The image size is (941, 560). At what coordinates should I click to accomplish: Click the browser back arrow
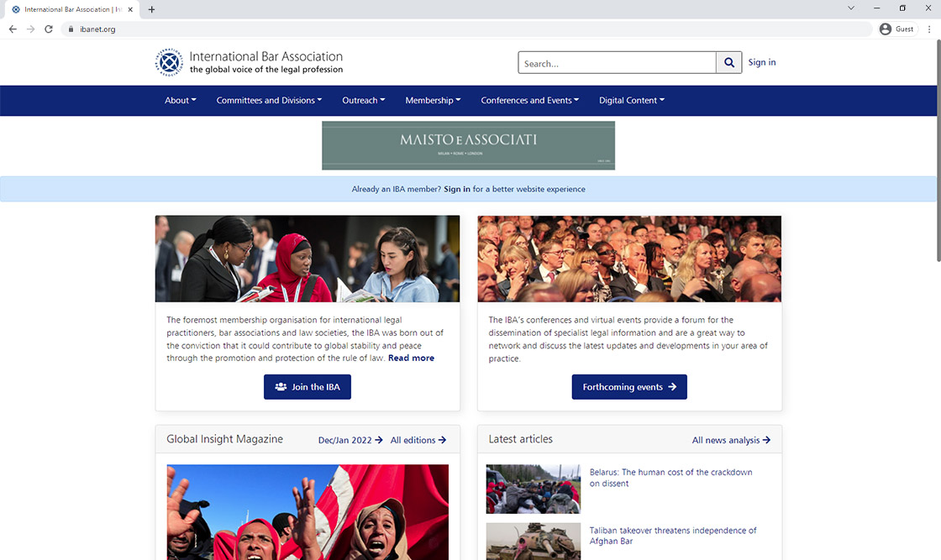tap(13, 29)
